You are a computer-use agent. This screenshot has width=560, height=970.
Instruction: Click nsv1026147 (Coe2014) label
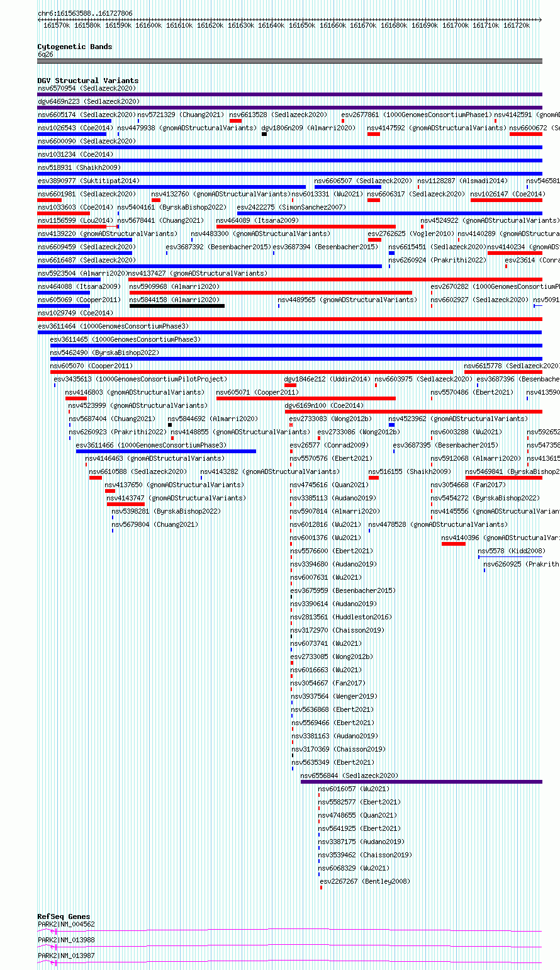(508, 194)
